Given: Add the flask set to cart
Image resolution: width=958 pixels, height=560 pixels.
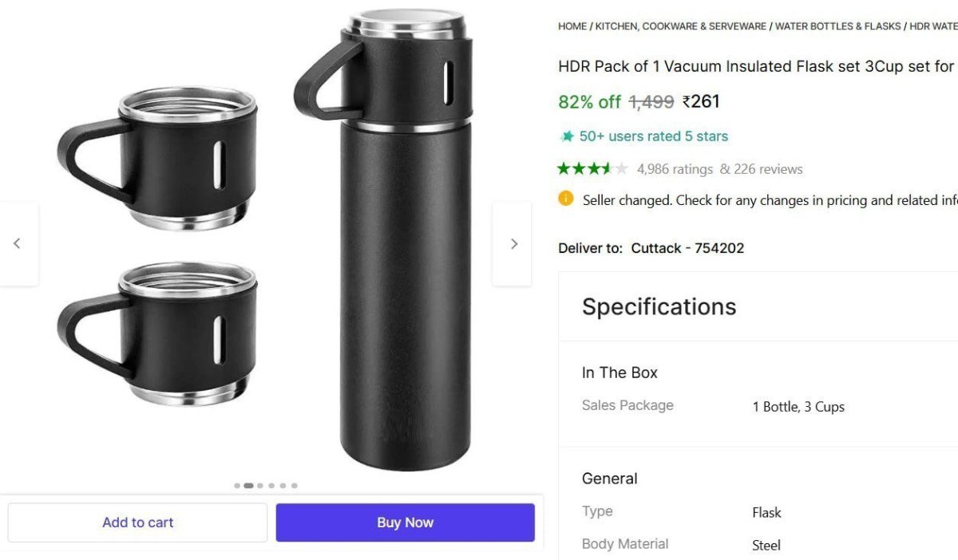Looking at the screenshot, I should (137, 523).
